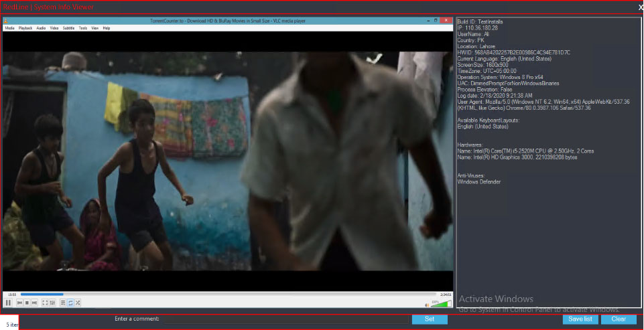Open the Subtitle menu

(x=68, y=28)
